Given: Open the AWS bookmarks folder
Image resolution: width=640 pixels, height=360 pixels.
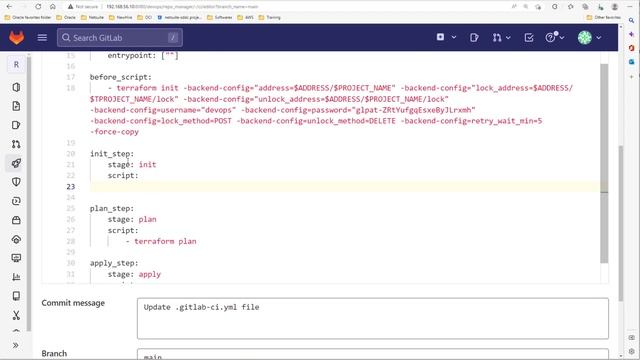Looking at the screenshot, I should (x=245, y=18).
